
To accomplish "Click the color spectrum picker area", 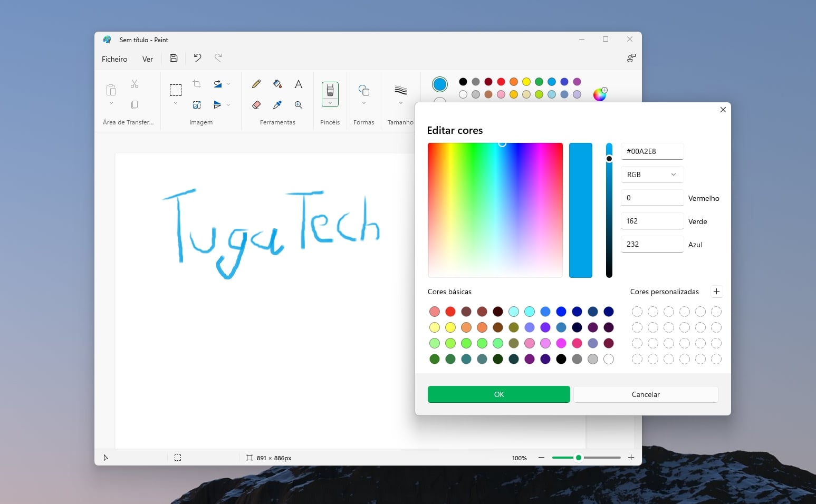I will [x=495, y=210].
